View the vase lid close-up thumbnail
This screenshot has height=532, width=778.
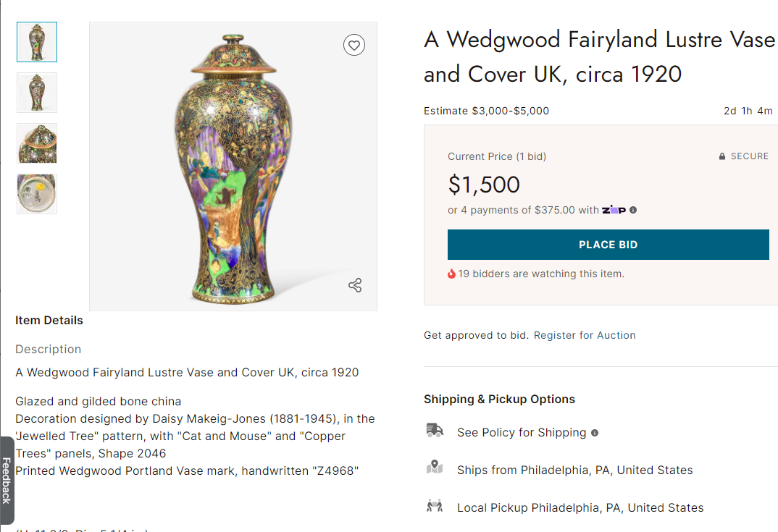pos(37,143)
